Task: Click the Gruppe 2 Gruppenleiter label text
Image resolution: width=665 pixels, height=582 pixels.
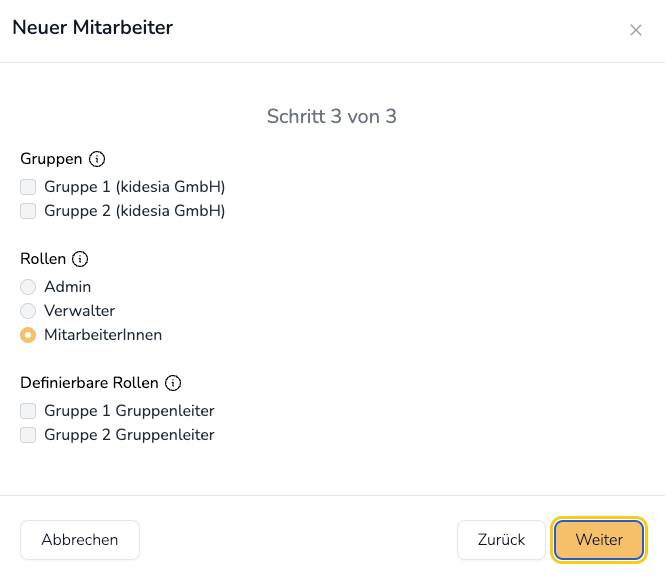Action: [x=129, y=435]
